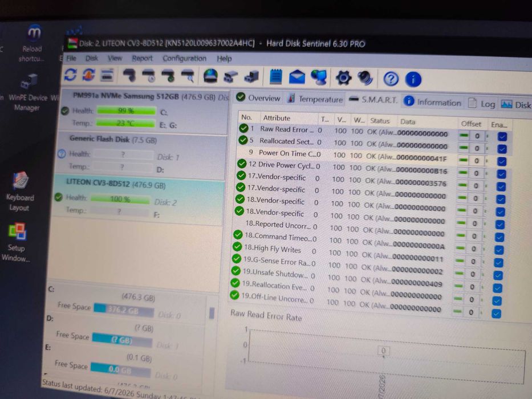Select PM991a NVMe Samsung 512GB disk
Image resolution: width=532 pixels, height=399 pixels.
pos(144,111)
